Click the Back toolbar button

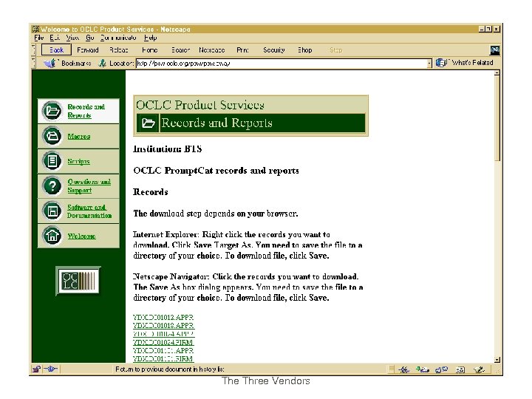pos(56,50)
